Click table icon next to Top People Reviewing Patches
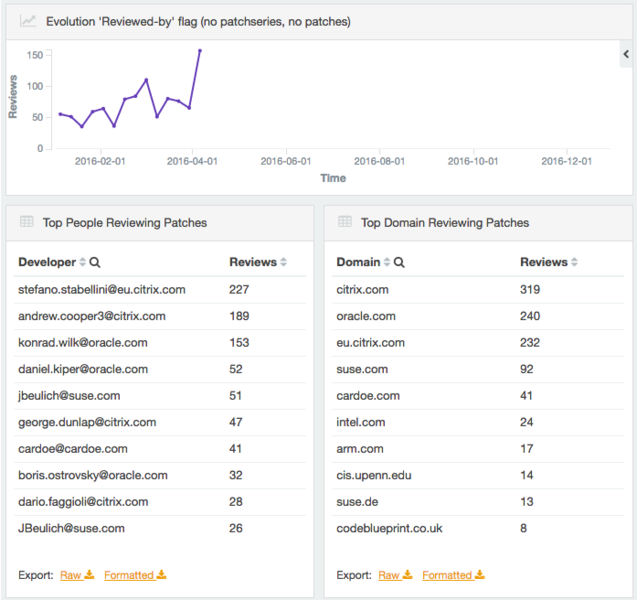 point(27,222)
